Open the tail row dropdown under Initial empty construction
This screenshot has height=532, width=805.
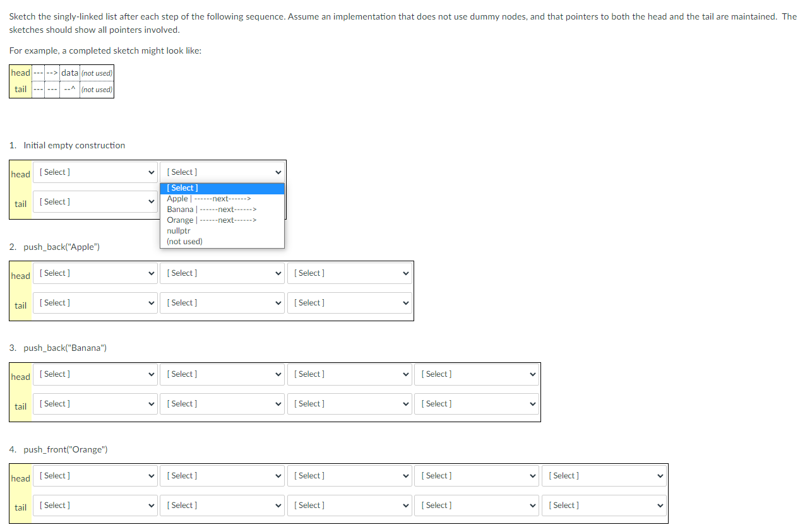tap(95, 201)
